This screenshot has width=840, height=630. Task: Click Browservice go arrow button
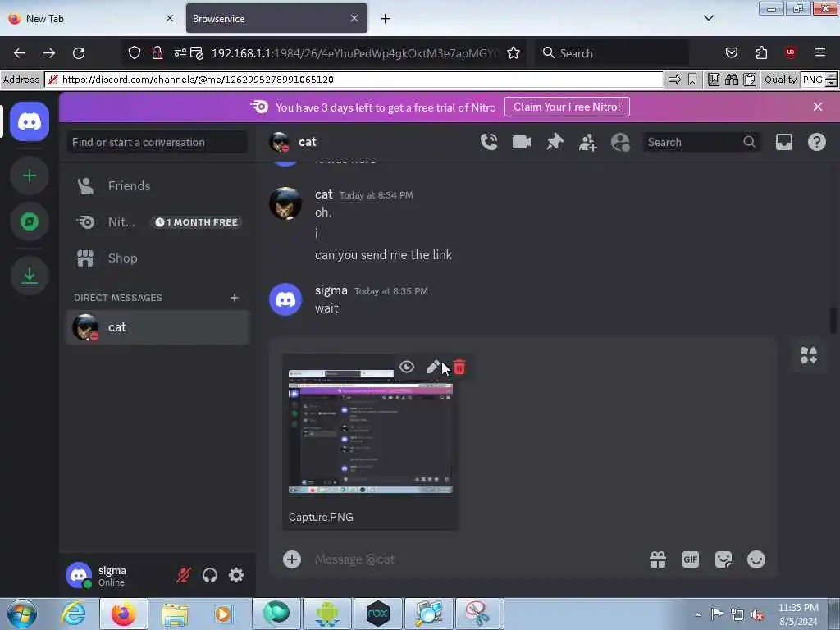coord(674,80)
